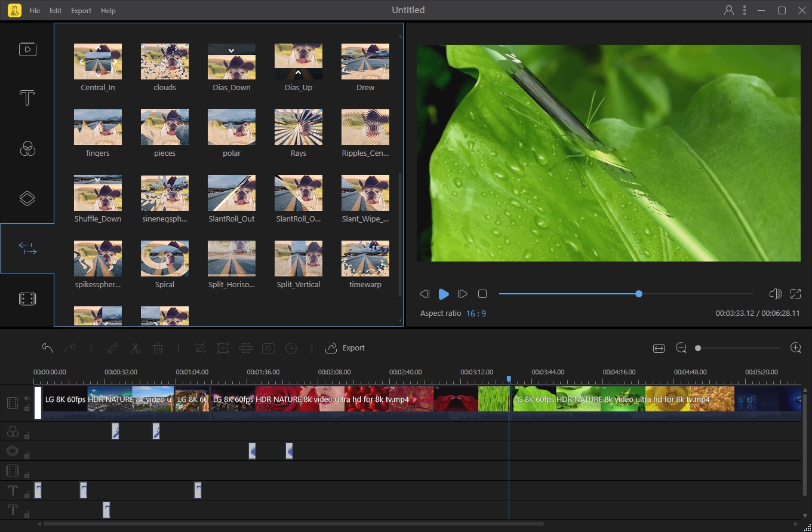Open the Elements film-strip panel
This screenshot has height=532, width=812.
pyautogui.click(x=27, y=299)
